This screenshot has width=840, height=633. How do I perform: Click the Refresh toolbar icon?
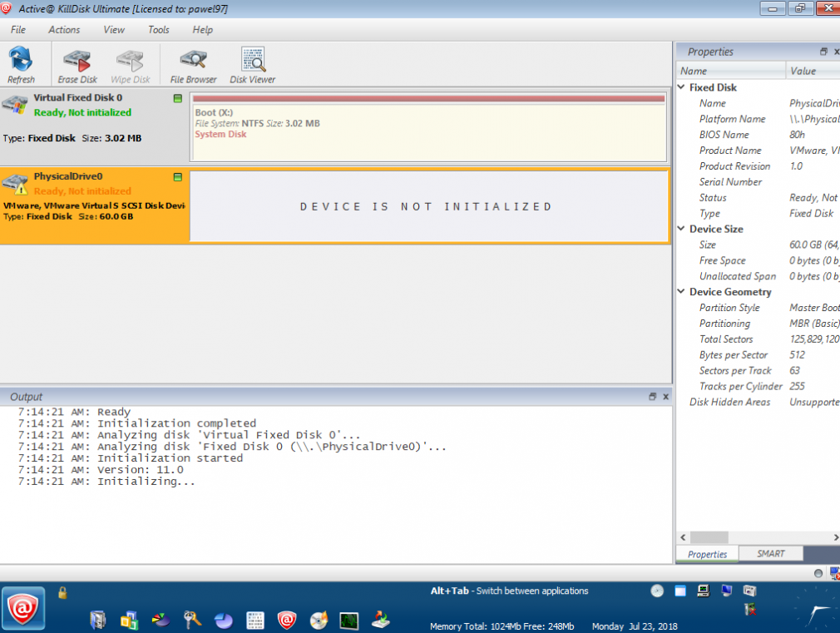click(x=21, y=65)
